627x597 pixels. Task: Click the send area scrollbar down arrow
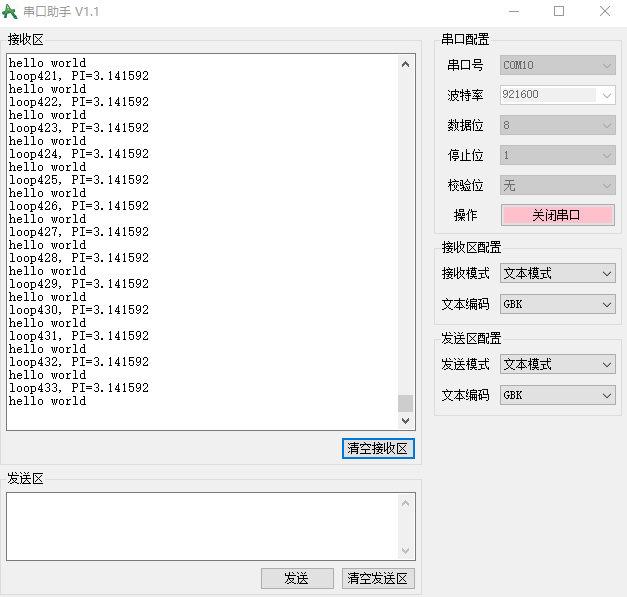click(405, 551)
